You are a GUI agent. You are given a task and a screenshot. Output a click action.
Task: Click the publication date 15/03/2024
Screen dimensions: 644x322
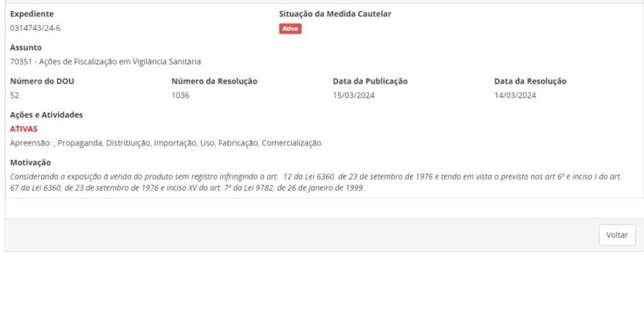click(353, 95)
